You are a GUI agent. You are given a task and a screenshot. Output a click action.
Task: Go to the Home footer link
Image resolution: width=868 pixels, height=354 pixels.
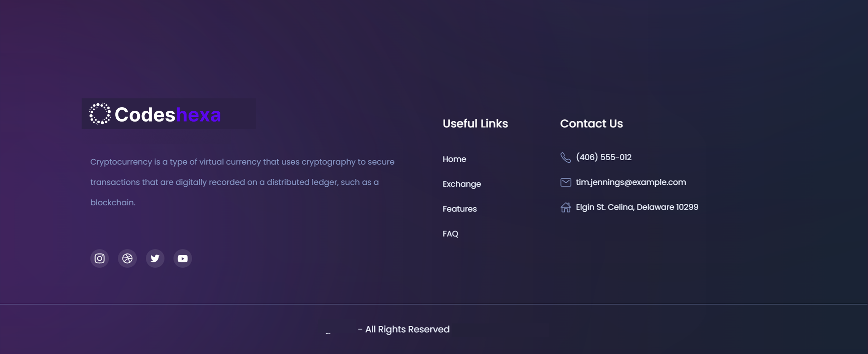[x=454, y=159]
